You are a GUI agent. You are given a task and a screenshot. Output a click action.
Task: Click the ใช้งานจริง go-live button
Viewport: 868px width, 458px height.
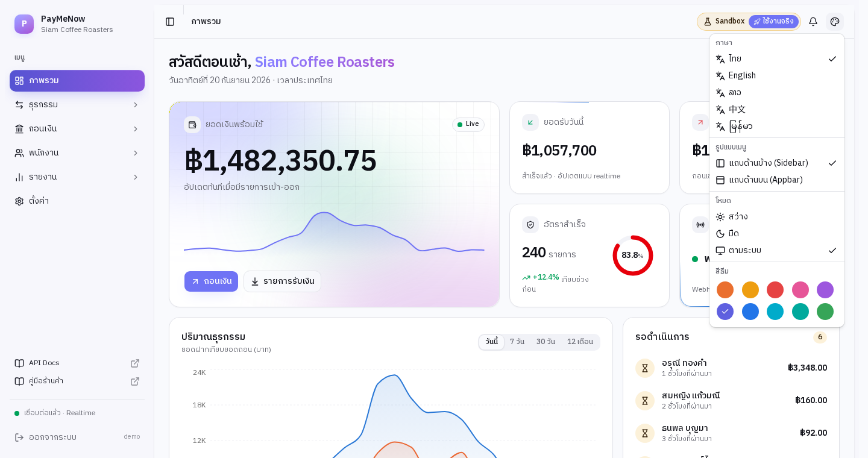pos(773,22)
